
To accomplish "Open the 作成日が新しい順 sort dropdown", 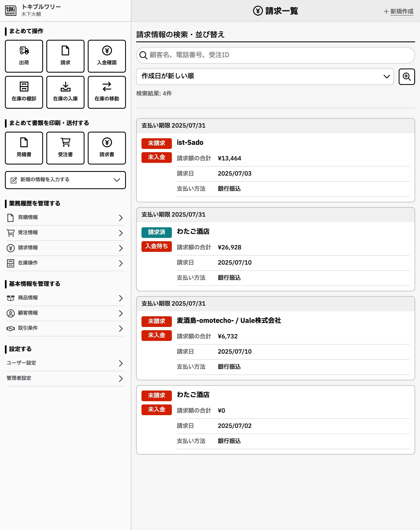I will [x=265, y=77].
